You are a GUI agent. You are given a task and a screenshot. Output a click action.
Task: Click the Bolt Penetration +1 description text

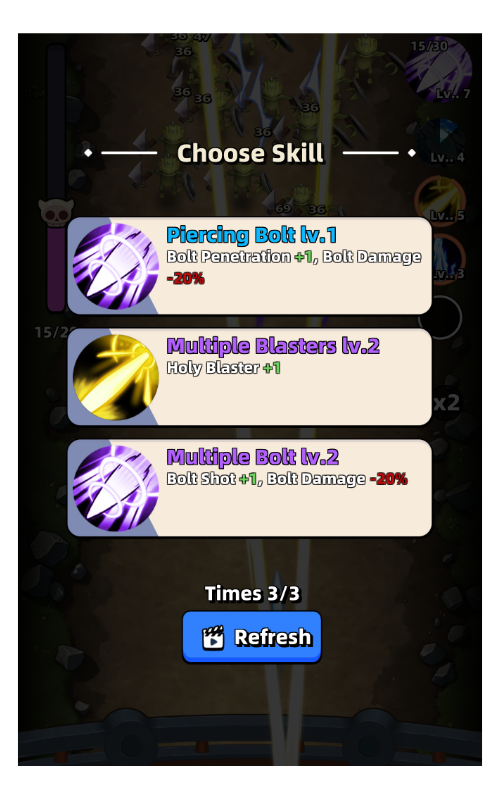(x=240, y=257)
